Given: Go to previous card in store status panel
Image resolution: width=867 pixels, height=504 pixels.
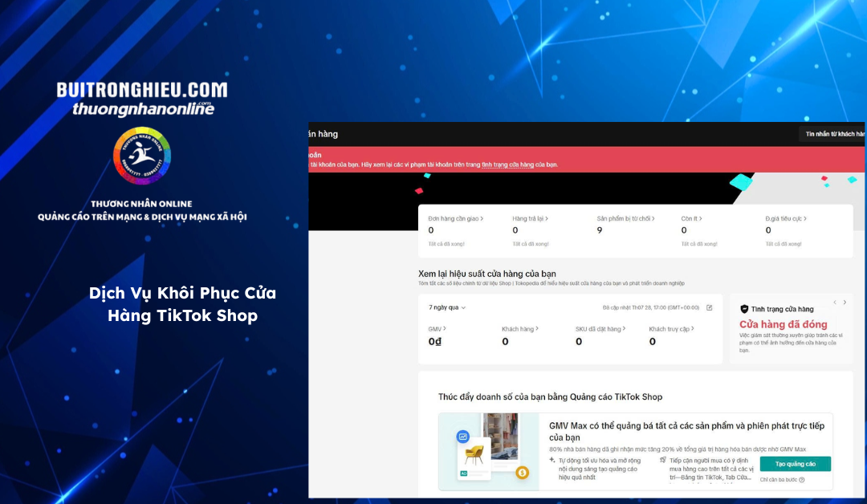Looking at the screenshot, I should [835, 303].
